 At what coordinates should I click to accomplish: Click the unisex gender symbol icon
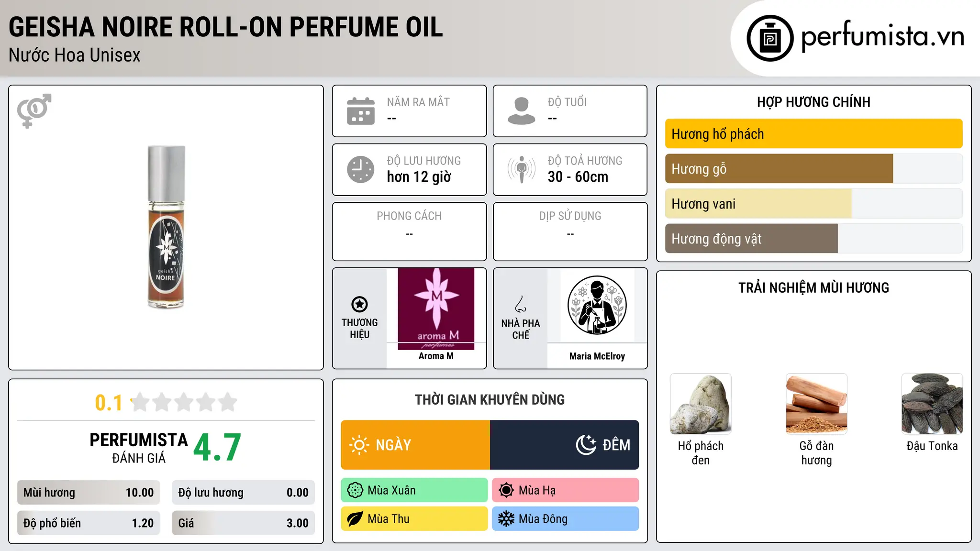(34, 110)
